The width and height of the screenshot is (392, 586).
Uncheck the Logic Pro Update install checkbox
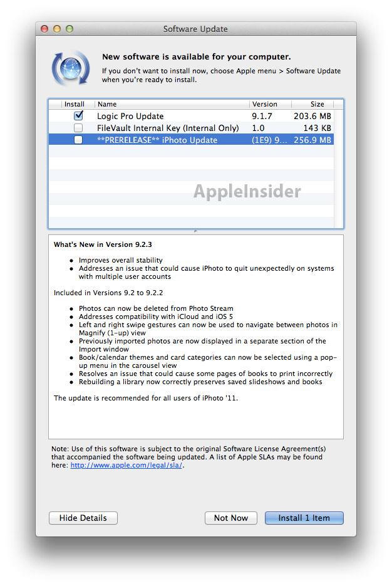pyautogui.click(x=78, y=115)
